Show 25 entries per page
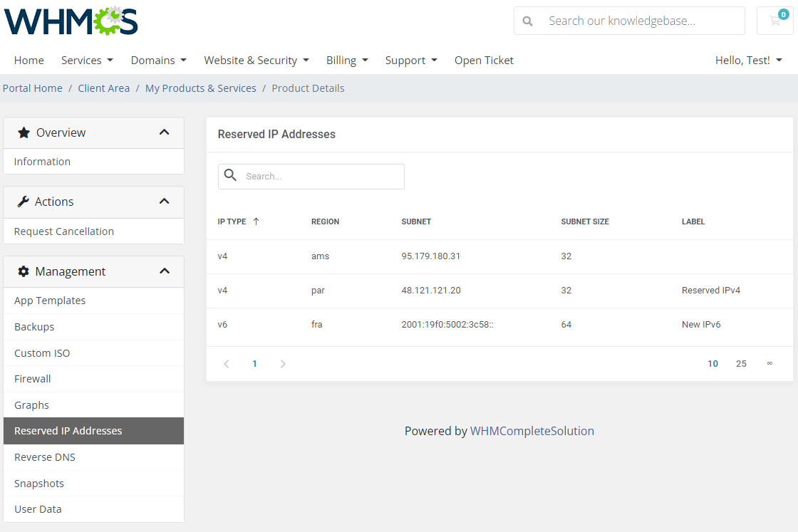Screen dimensions: 798x532 point(741,364)
